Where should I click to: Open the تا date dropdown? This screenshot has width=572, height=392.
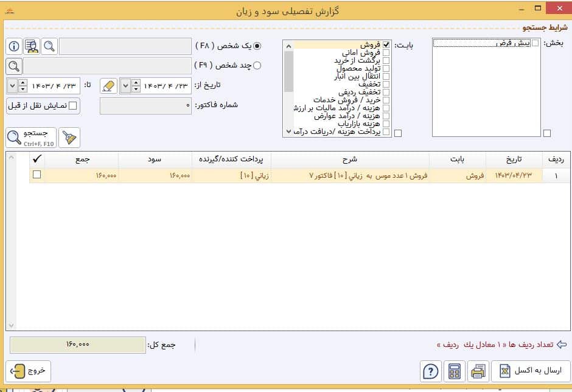[13, 86]
